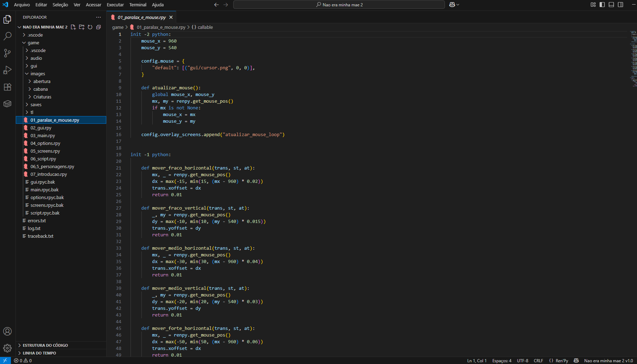The height and width of the screenshot is (364, 637).
Task: Refresh the explorer file tree
Action: click(90, 27)
